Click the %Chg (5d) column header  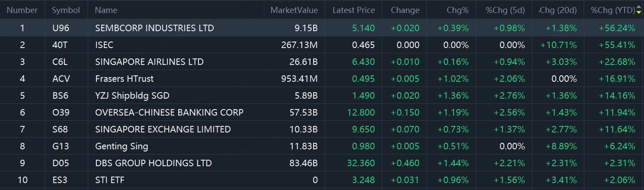tap(505, 10)
